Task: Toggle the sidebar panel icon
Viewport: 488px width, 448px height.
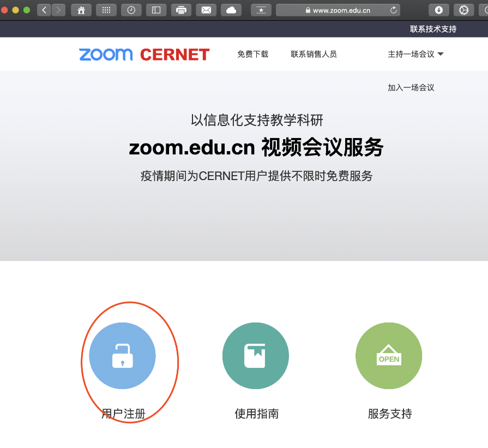Action: pos(156,10)
